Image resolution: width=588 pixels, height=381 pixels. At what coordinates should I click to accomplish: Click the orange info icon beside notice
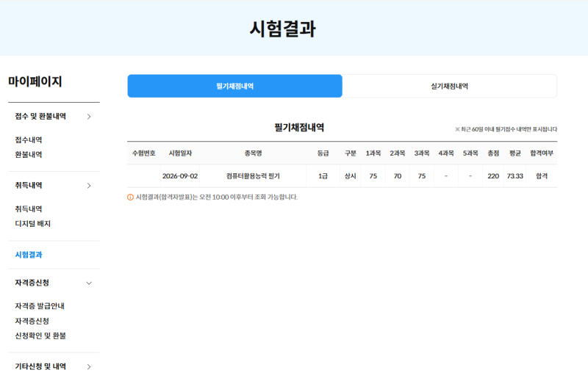pyautogui.click(x=131, y=197)
